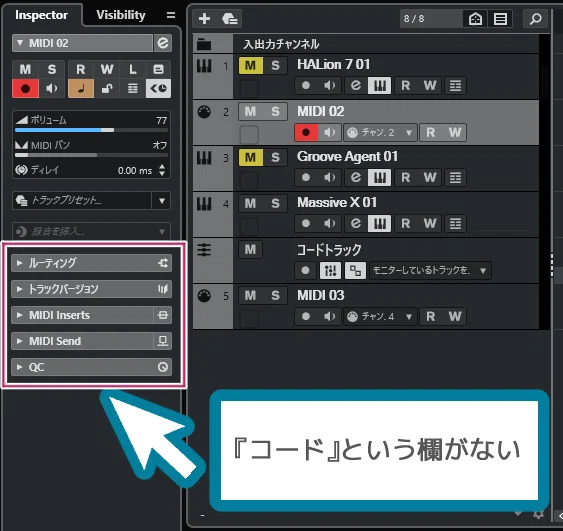Click the MIDI Inserts bypass icon

pos(163,315)
